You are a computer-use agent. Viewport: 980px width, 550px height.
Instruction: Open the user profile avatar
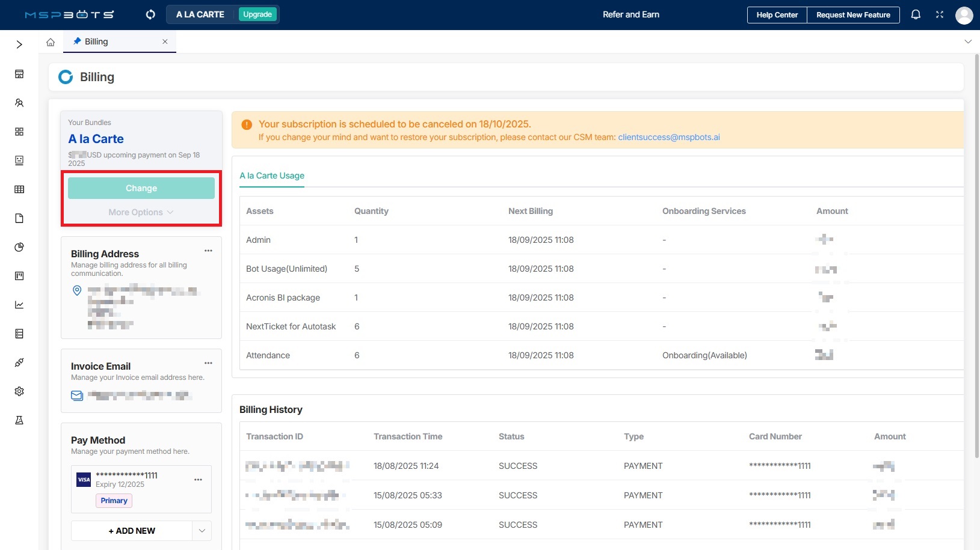pos(964,15)
